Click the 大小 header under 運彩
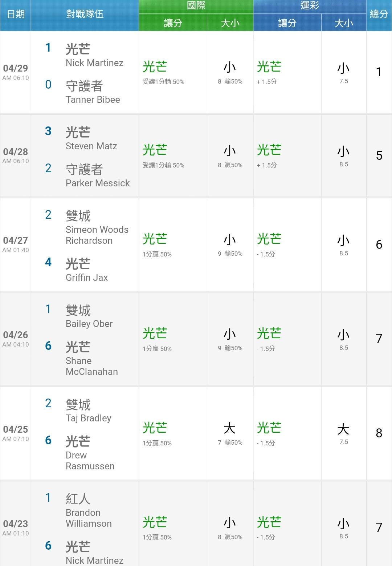 coord(344,23)
